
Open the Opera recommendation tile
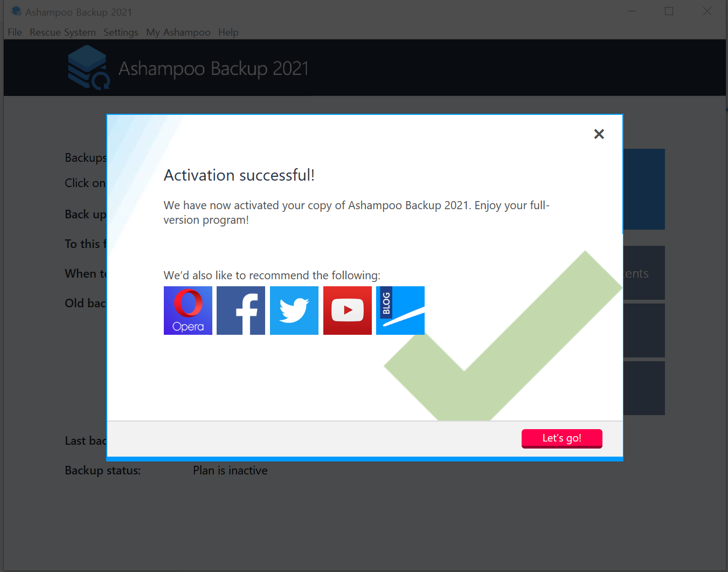188,311
